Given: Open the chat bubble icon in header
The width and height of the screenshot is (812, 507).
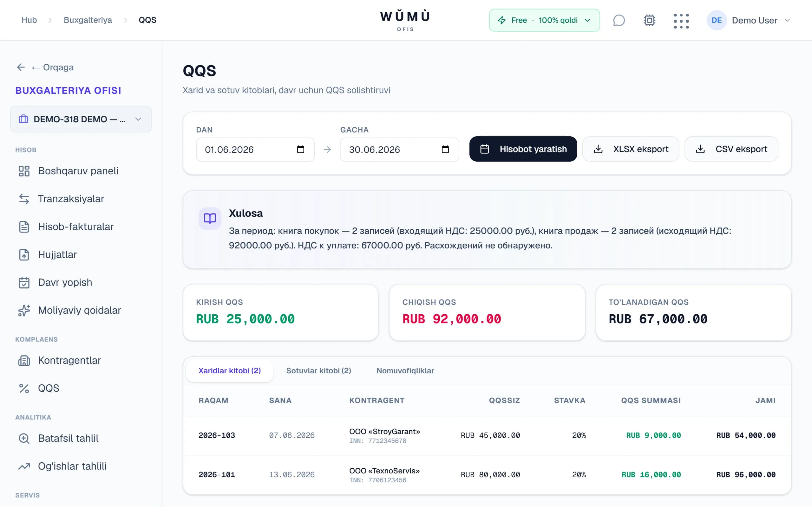Looking at the screenshot, I should (619, 21).
